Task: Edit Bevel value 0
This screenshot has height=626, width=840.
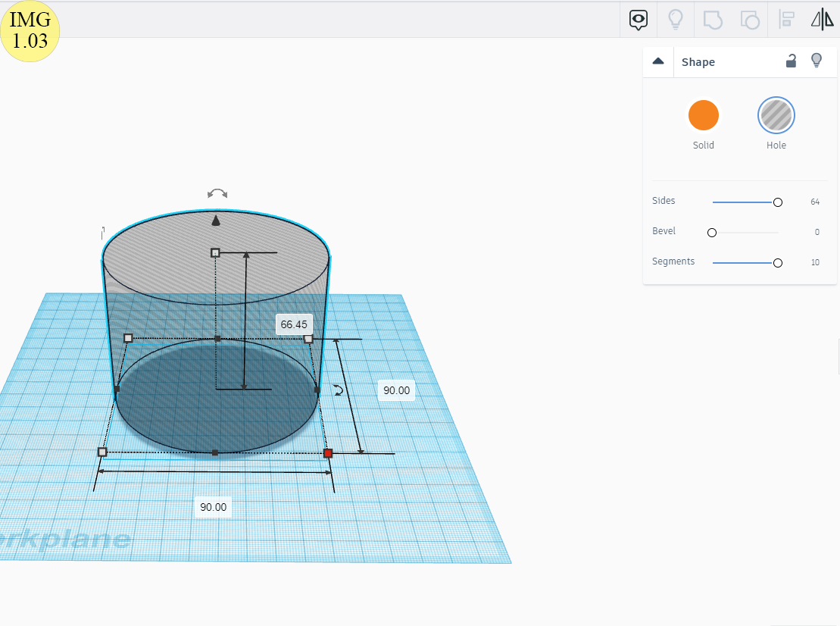Action: pos(817,232)
